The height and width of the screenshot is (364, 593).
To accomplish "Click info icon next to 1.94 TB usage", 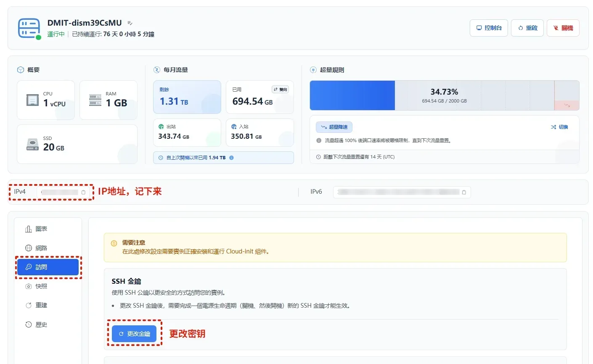I will (231, 158).
